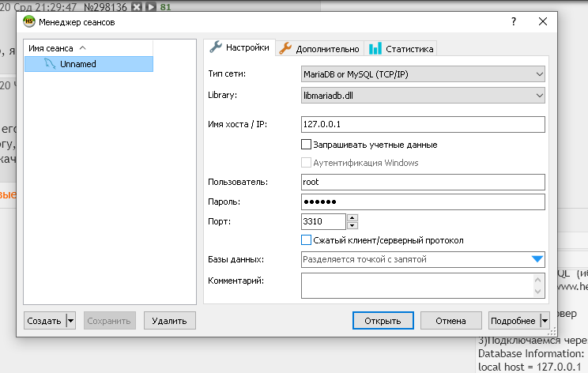Click post number №298136 in background page

click(105, 7)
